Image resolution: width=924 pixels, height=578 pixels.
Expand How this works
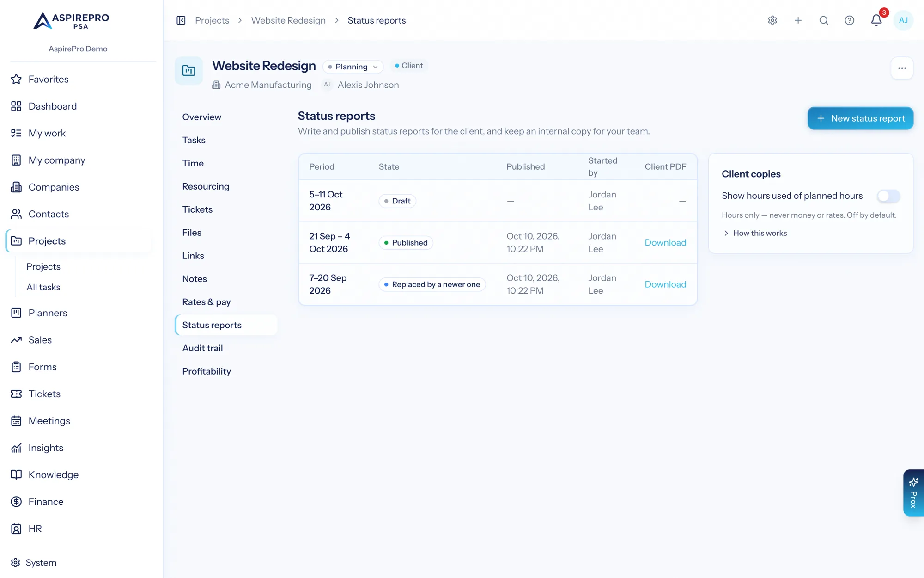755,233
